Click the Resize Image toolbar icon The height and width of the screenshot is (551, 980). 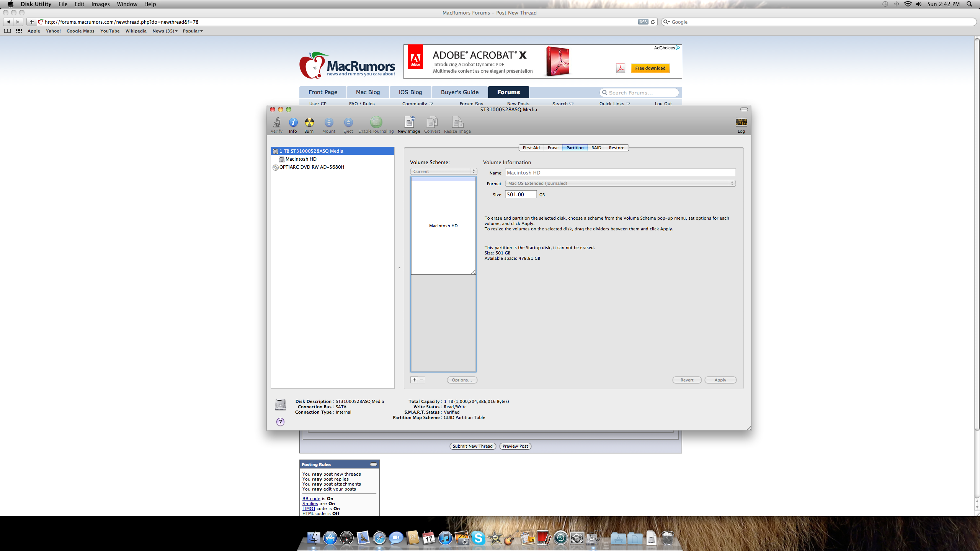(457, 122)
